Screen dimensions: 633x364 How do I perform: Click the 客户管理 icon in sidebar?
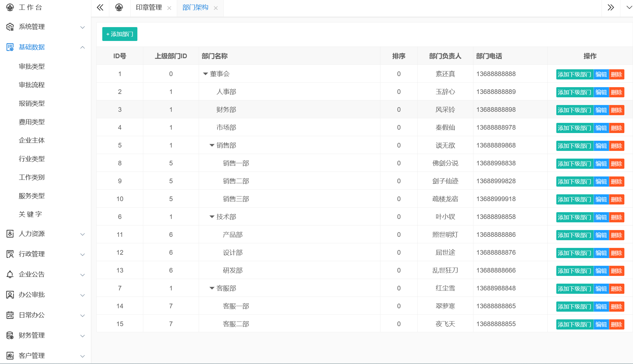pyautogui.click(x=10, y=356)
